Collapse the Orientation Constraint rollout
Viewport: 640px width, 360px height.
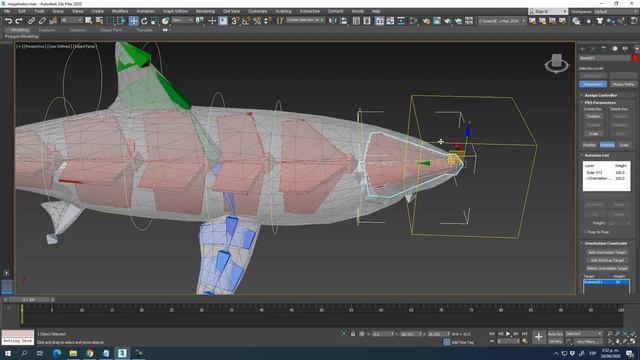pyautogui.click(x=607, y=243)
